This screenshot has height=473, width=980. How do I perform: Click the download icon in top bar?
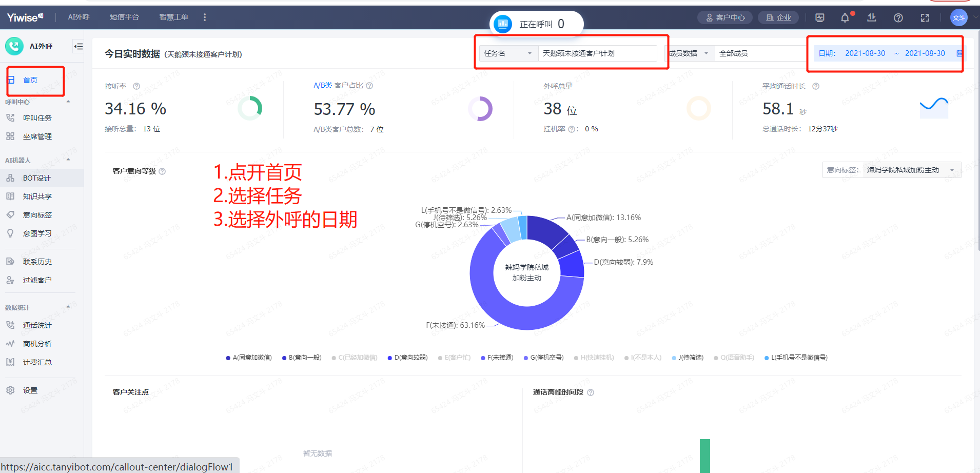pyautogui.click(x=871, y=18)
